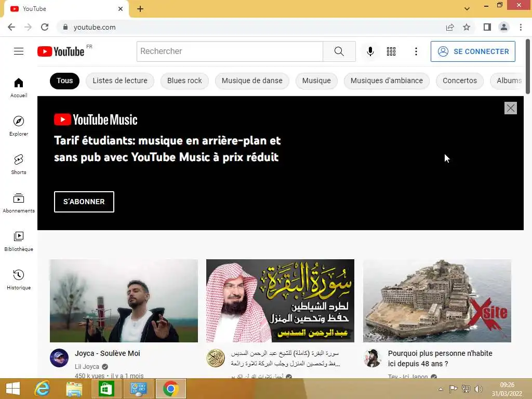Open the network tray icon
Viewport: 532px width, 399px height.
tap(466, 389)
